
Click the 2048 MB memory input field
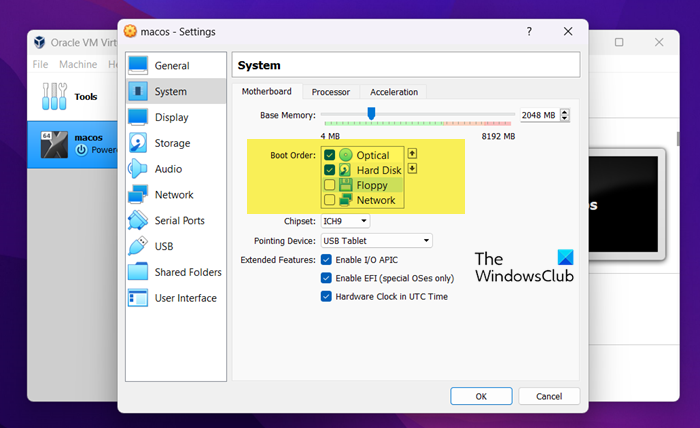[539, 115]
